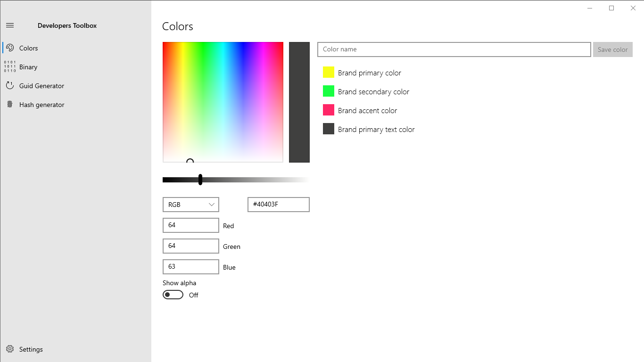Click the Green value field
Image resolution: width=644 pixels, height=362 pixels.
[191, 246]
